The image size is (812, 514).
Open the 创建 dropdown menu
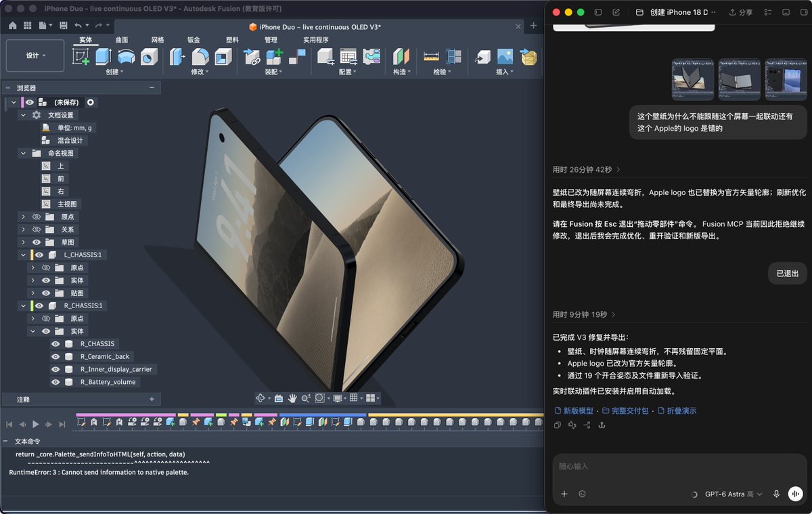pyautogui.click(x=114, y=72)
